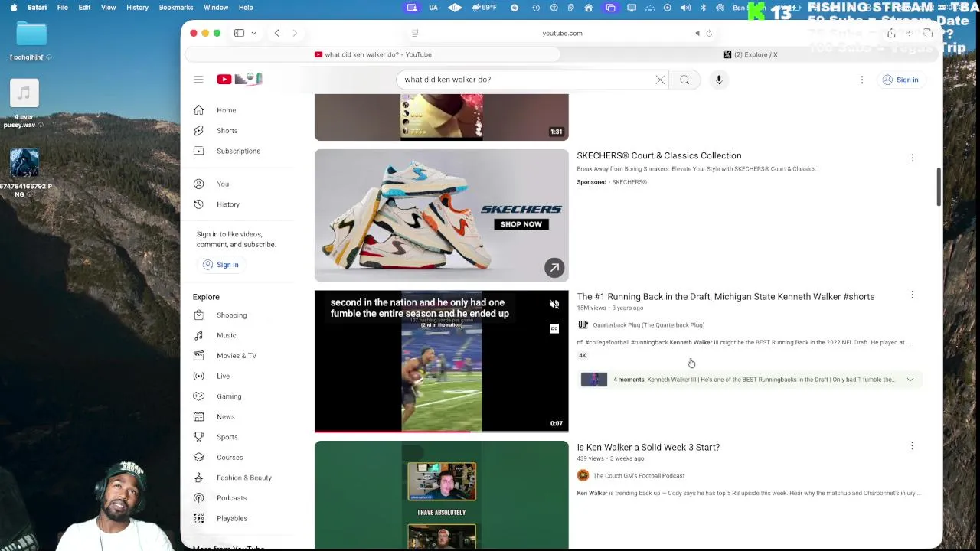Open the YouTube guide hamburger menu

click(x=198, y=80)
